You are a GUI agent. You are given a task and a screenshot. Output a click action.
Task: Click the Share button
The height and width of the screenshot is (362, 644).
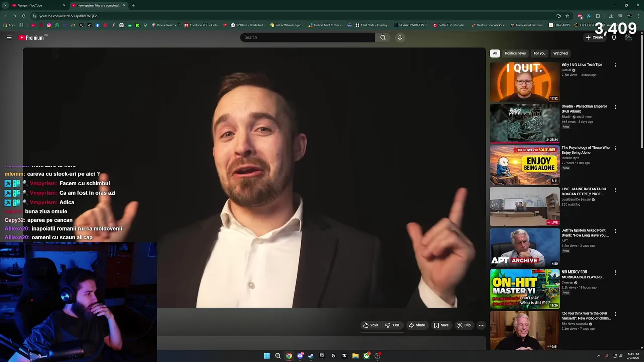pyautogui.click(x=417, y=325)
